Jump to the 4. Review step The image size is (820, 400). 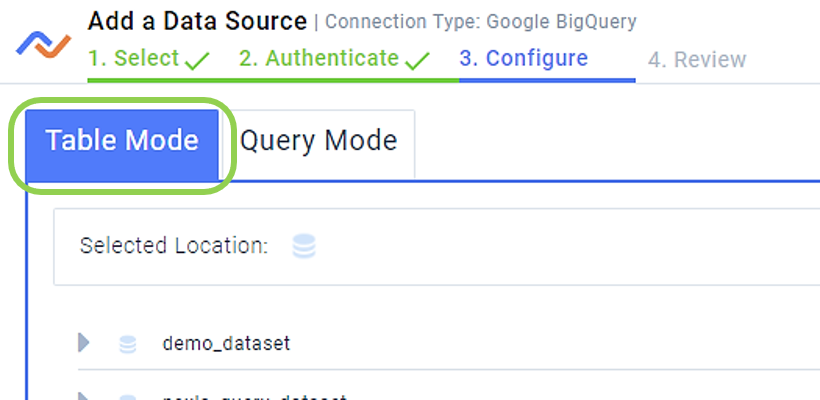(697, 60)
